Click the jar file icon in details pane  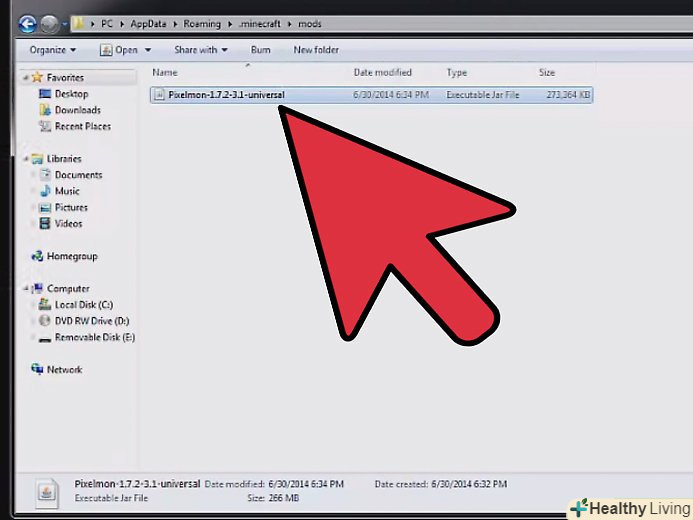coord(47,493)
